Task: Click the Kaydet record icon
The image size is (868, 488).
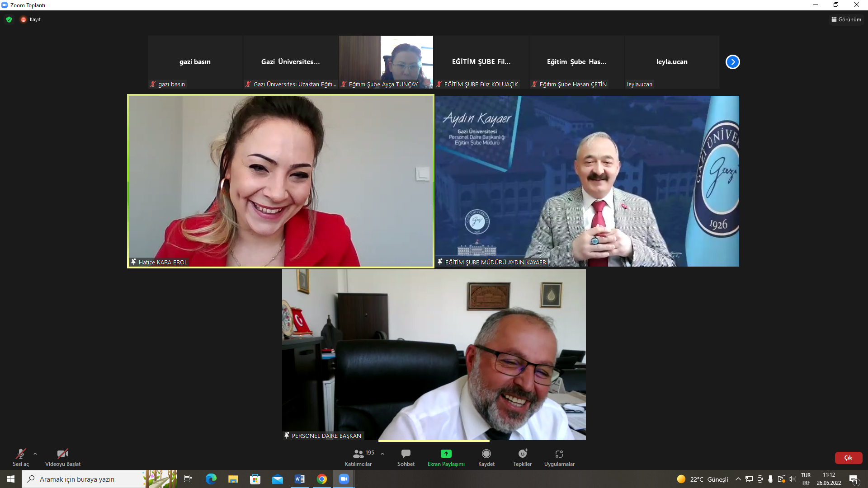Action: (486, 454)
